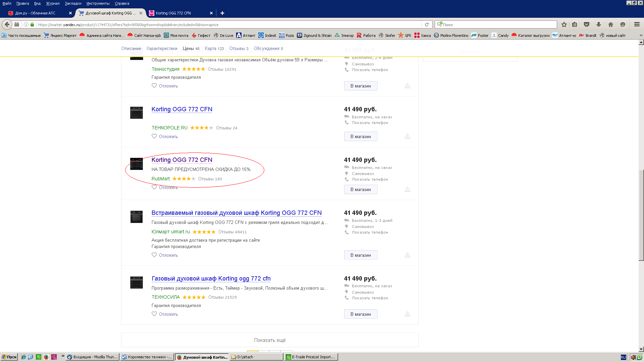Click the heart icon in Юлмарт offer
The width and height of the screenshot is (644, 362).
coord(154,255)
